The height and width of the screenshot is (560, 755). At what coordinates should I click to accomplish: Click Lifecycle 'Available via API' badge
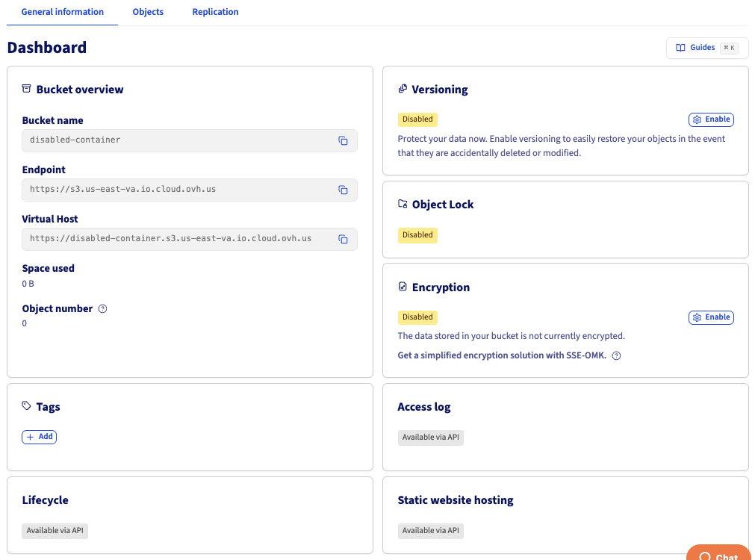point(55,531)
